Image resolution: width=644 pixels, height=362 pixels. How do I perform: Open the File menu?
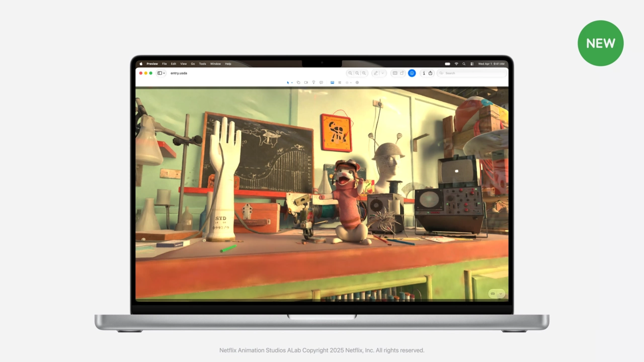[x=165, y=64]
